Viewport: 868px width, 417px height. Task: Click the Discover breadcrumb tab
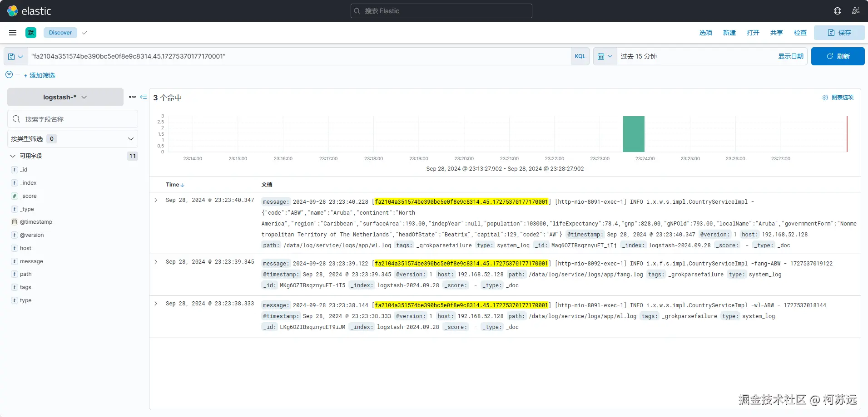click(60, 33)
